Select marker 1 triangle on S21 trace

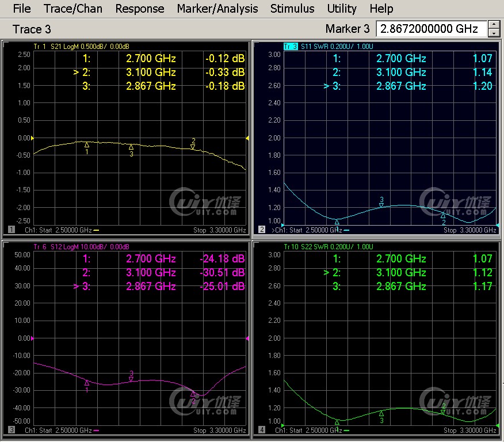click(86, 145)
